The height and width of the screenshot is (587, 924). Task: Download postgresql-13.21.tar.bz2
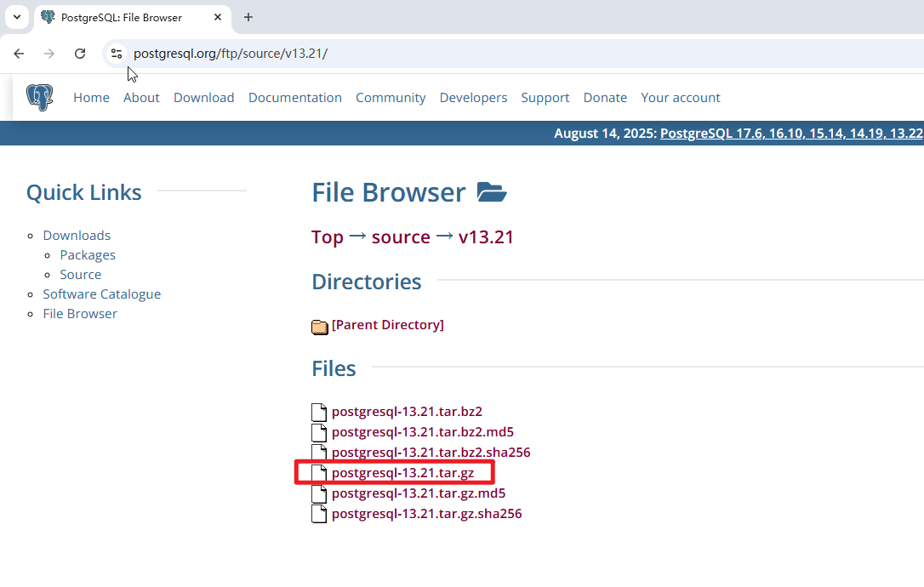[x=407, y=412]
